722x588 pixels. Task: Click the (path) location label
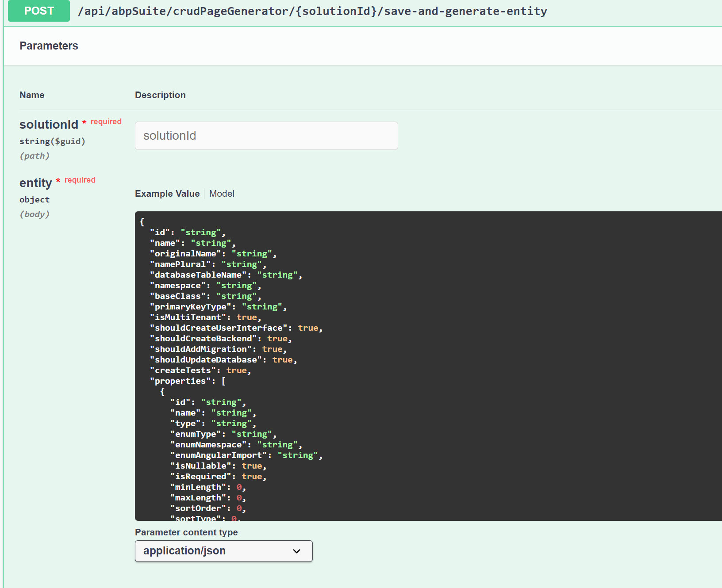[x=35, y=156]
